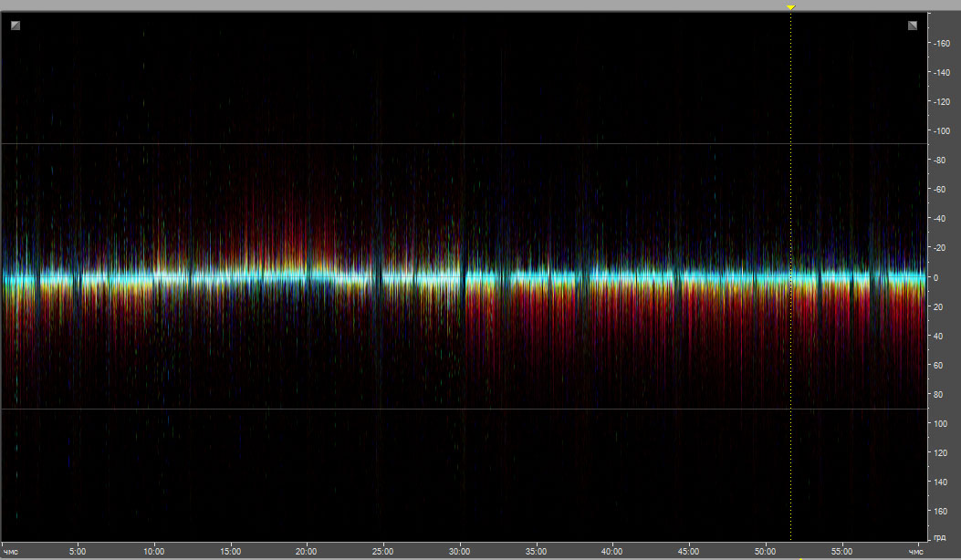
Task: Click the upper horizontal -90 degree guideline
Action: [456, 144]
